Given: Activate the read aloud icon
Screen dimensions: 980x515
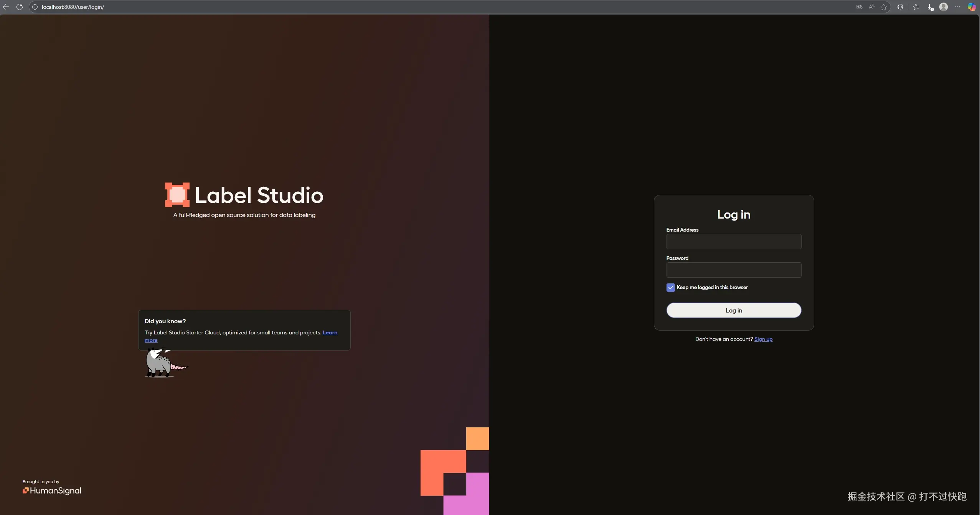Looking at the screenshot, I should [x=871, y=7].
